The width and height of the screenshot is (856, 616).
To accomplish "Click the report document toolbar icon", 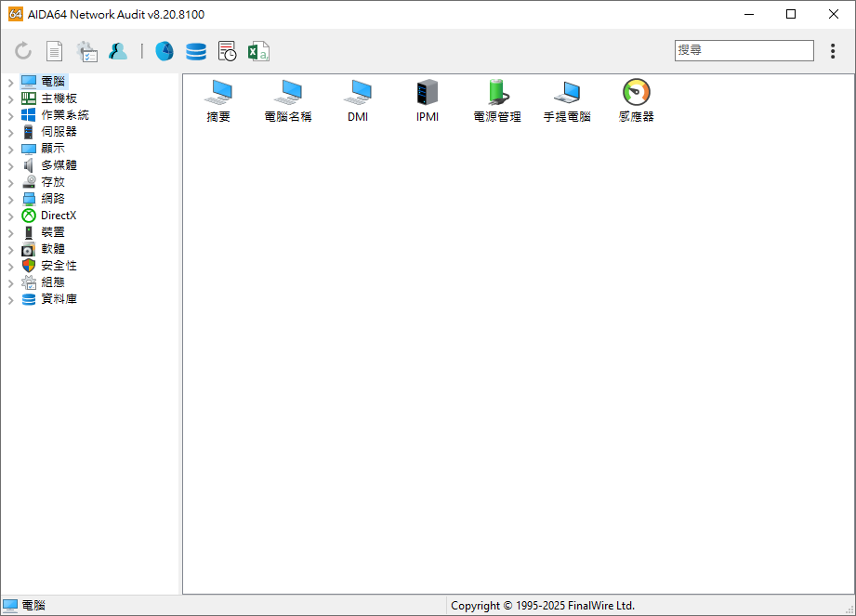I will coord(55,51).
